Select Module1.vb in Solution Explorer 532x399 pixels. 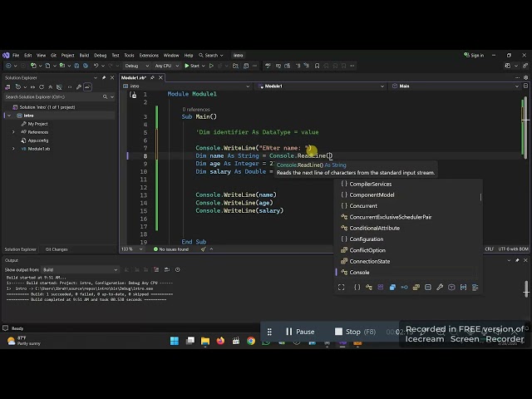39,149
